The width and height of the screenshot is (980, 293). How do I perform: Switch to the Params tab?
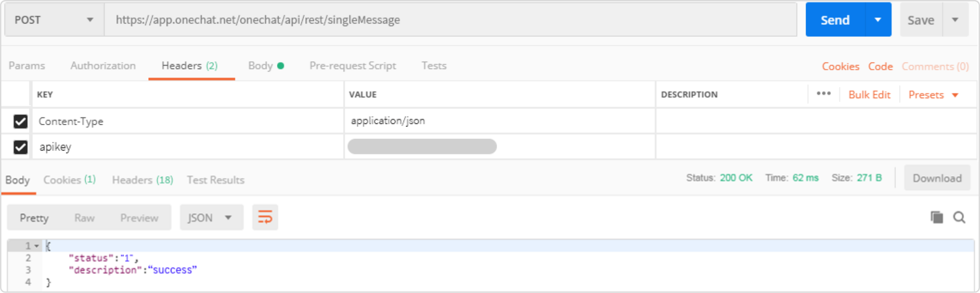(27, 66)
